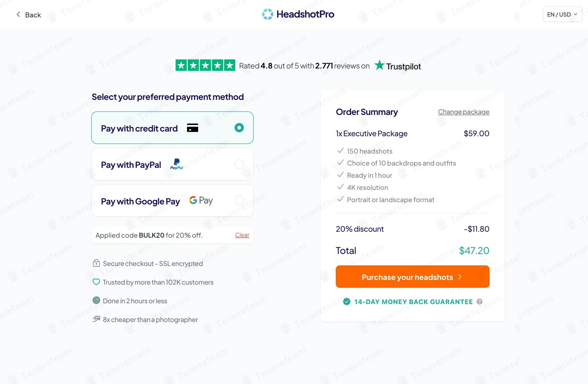Open the EN / USD language dropdown

coord(562,14)
